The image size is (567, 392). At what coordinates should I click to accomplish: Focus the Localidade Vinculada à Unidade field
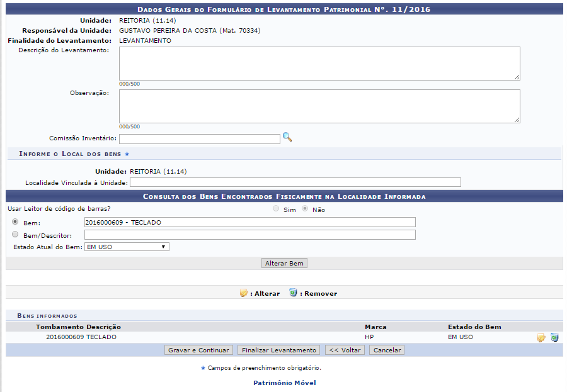point(295,182)
